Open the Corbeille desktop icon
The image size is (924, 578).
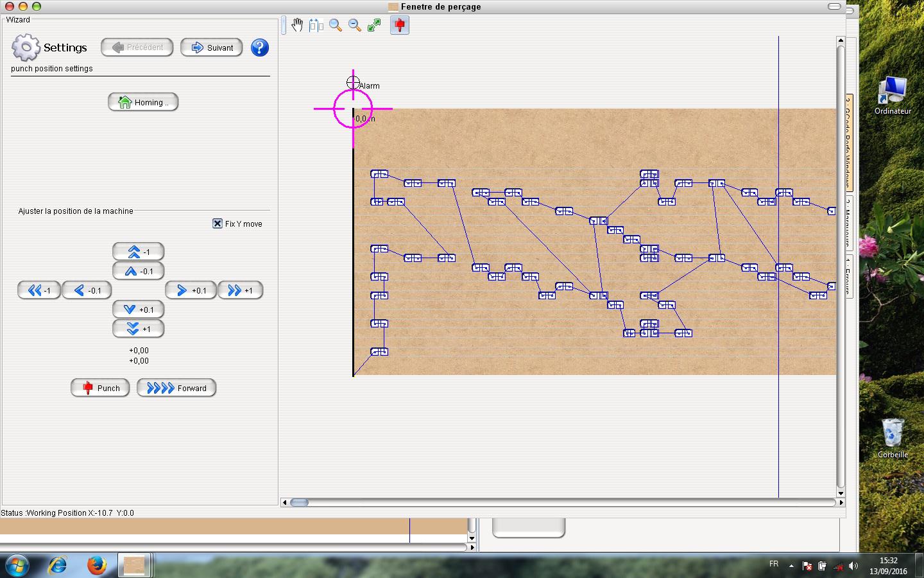click(893, 437)
